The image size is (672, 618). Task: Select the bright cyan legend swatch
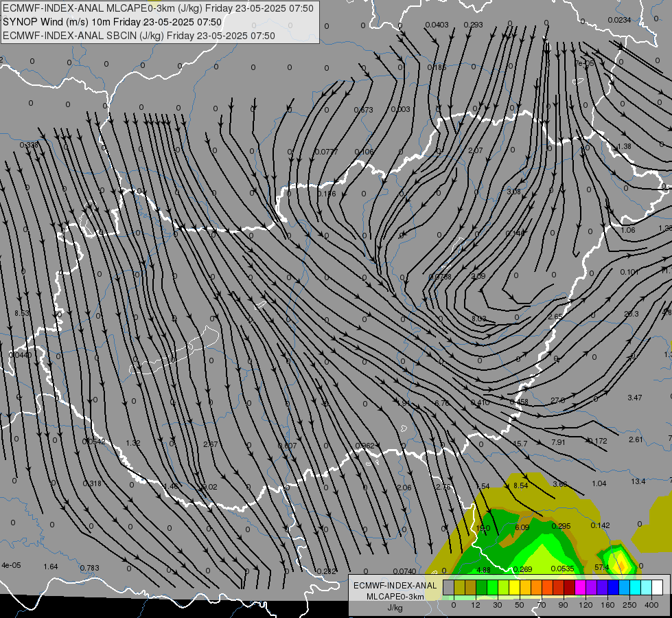click(x=636, y=588)
